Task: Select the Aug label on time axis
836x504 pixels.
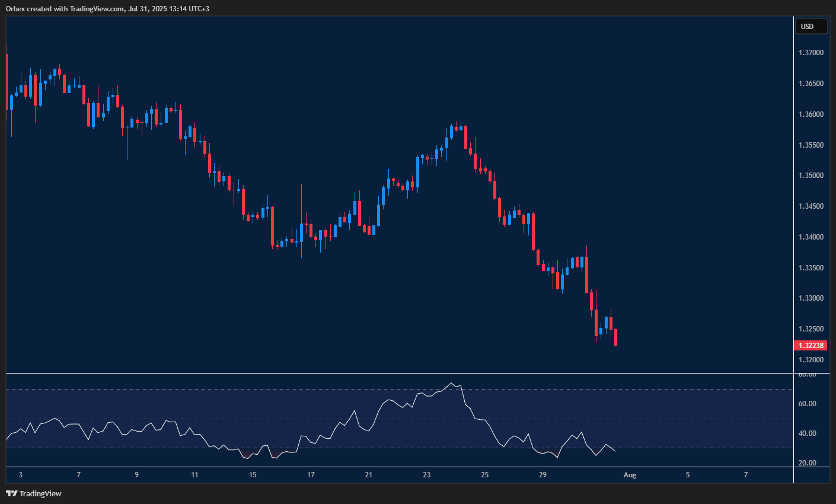Action: pyautogui.click(x=630, y=475)
